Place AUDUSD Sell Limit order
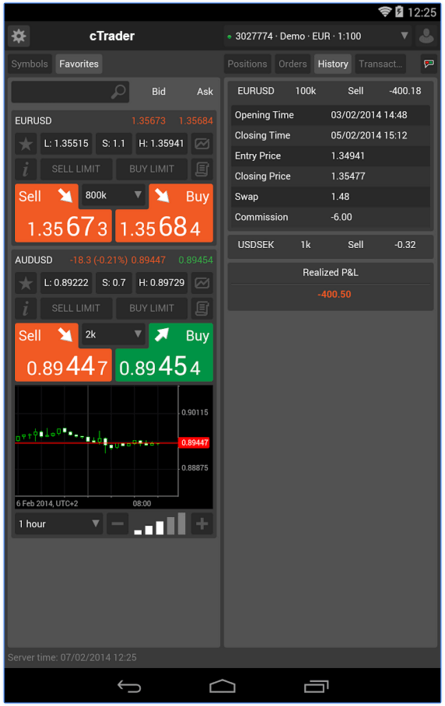Screen dimensions: 445x706 76,308
